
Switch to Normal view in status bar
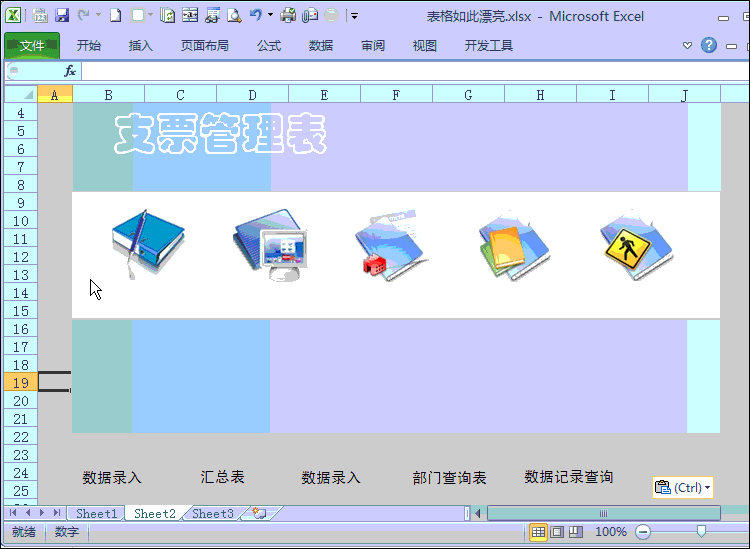coord(538,532)
